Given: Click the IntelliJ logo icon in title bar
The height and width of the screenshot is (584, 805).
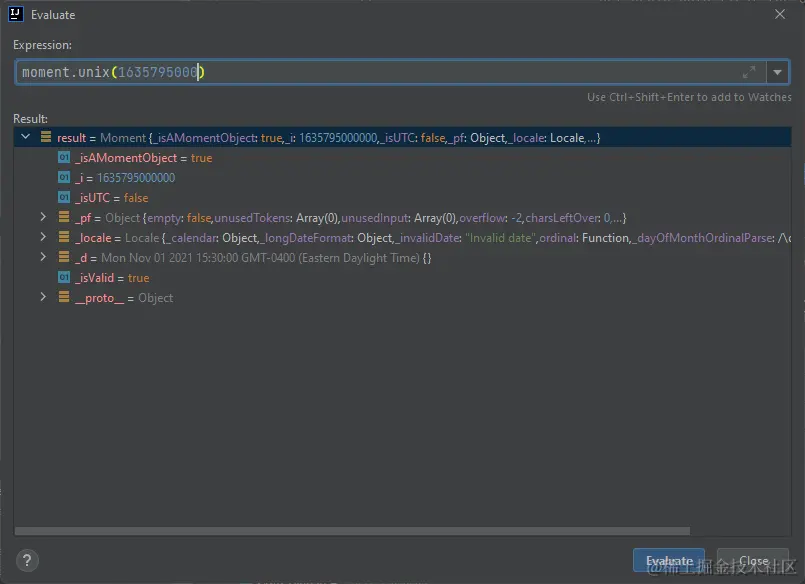Looking at the screenshot, I should [x=15, y=14].
